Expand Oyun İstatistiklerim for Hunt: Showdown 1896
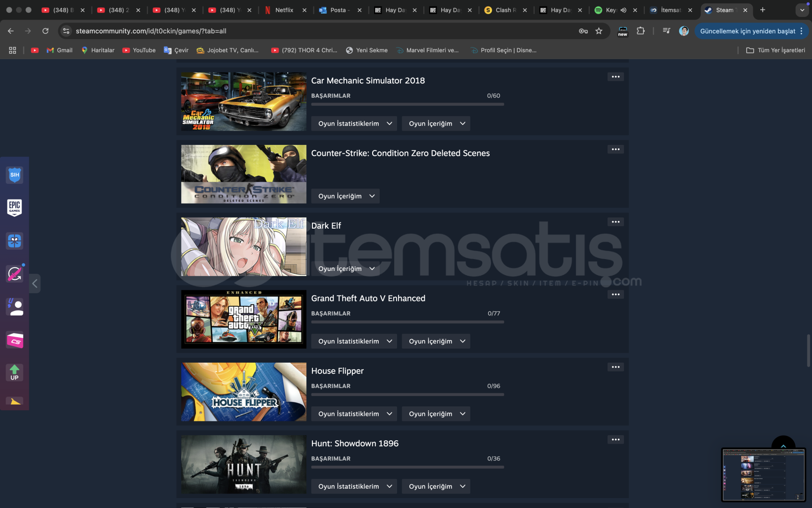This screenshot has width=812, height=508. pos(354,486)
